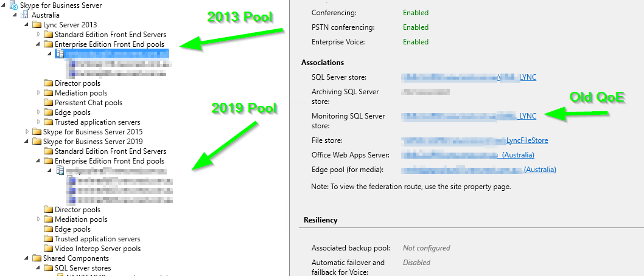This screenshot has height=276, width=644.
Task: Open the LyncFileStore file store link
Action: [x=527, y=140]
